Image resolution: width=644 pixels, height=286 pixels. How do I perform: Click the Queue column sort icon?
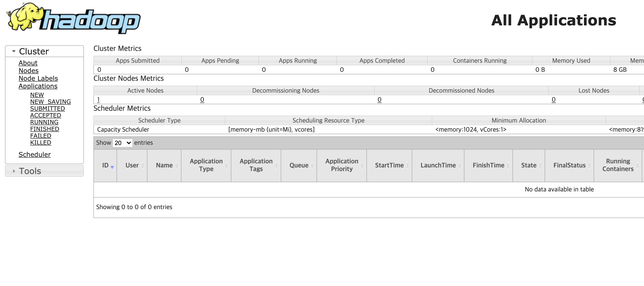tap(312, 165)
